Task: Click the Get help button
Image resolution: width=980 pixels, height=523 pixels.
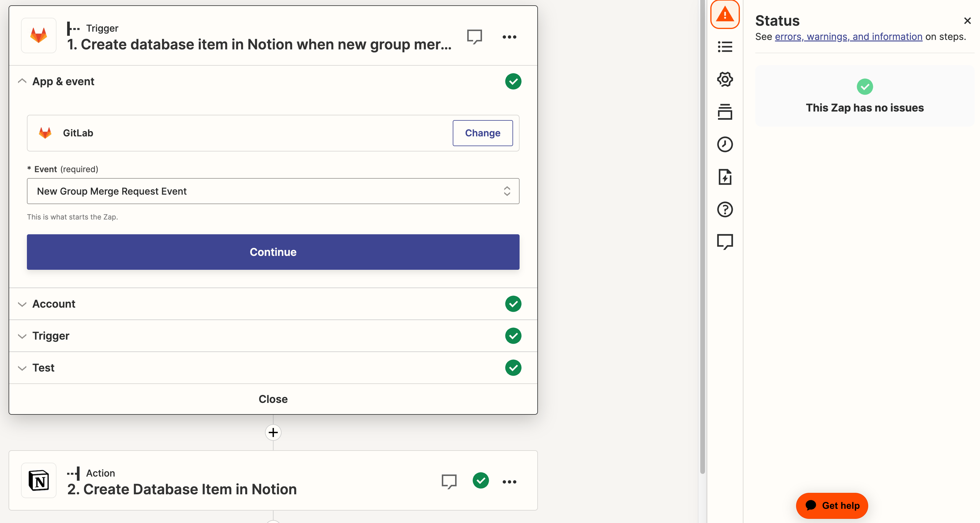Action: (x=832, y=506)
